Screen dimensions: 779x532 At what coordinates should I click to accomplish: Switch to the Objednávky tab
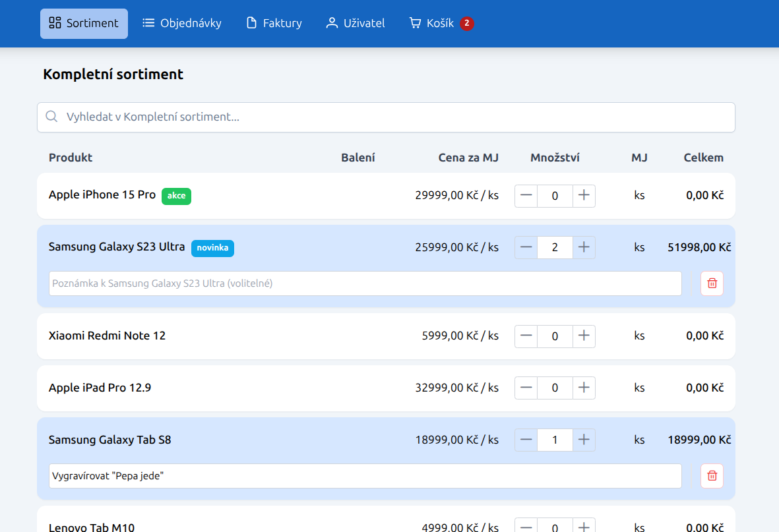182,23
